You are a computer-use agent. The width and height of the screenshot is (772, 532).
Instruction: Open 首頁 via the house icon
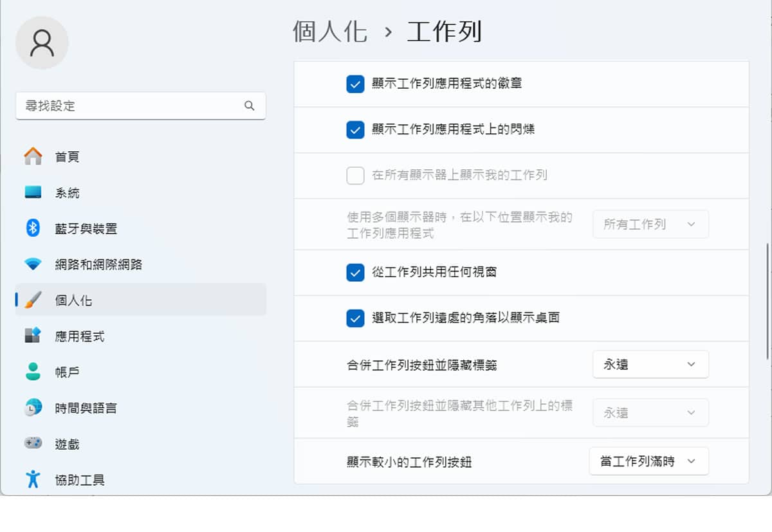[33, 156]
